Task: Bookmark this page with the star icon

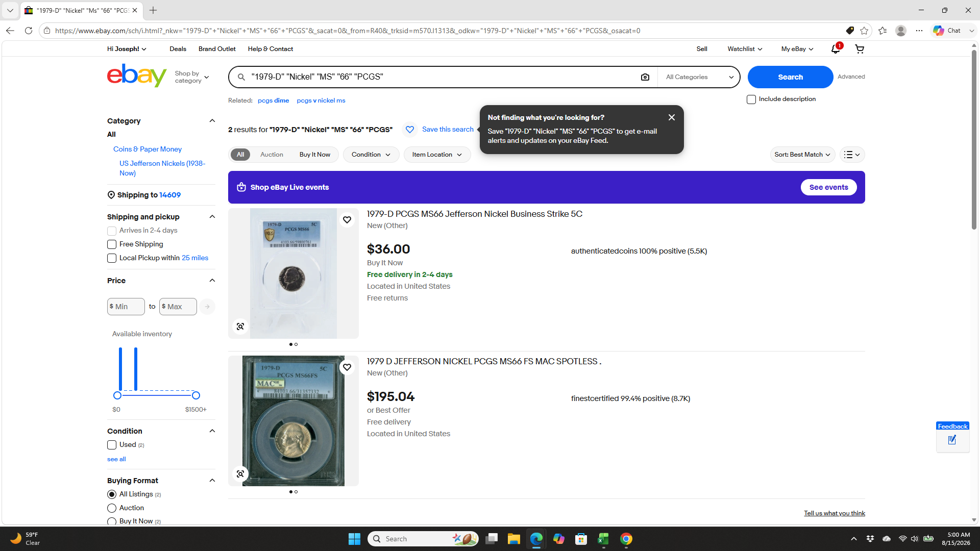Action: pos(864,31)
